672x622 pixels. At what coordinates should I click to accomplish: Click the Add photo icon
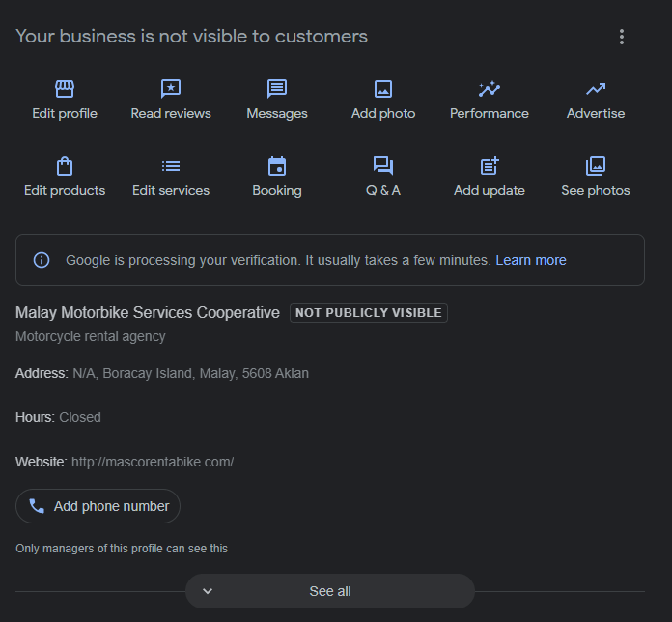[383, 90]
